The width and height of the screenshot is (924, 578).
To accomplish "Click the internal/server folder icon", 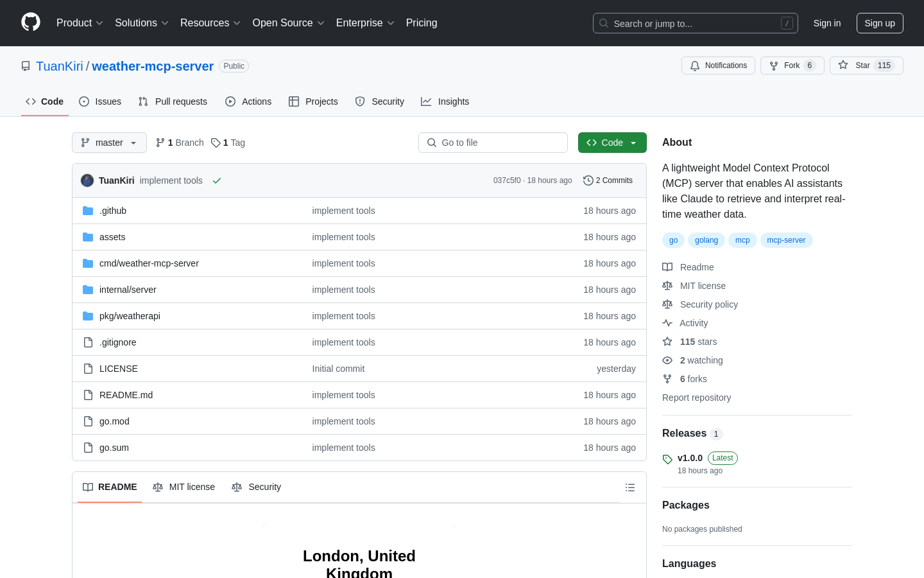I will [x=88, y=290].
